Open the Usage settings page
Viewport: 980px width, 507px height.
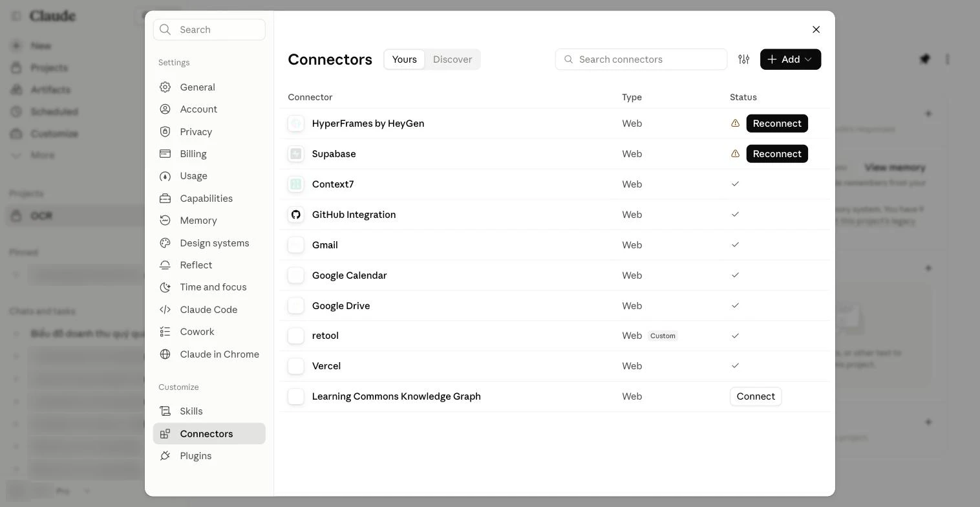pyautogui.click(x=209, y=176)
